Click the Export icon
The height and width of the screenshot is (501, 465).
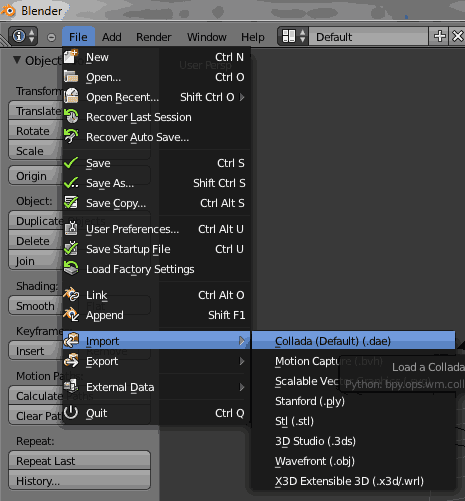point(71,360)
